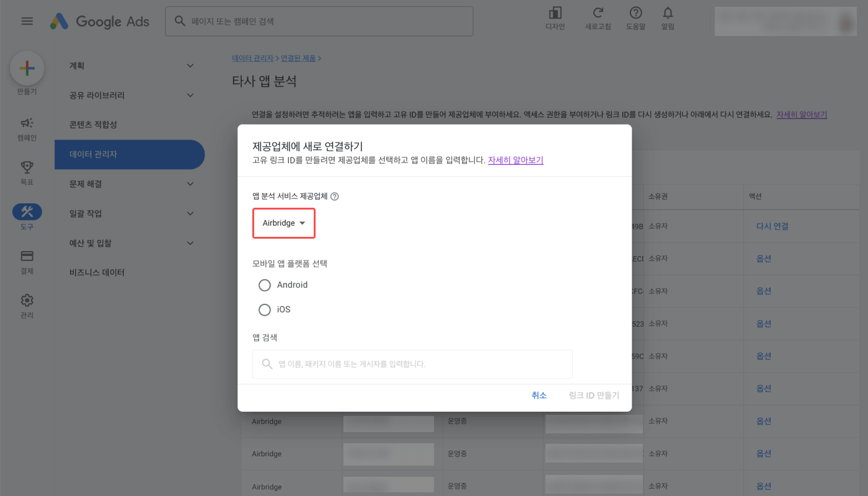Click 자세히 알아보기 link in dialog header
The width and height of the screenshot is (868, 496).
(x=516, y=160)
